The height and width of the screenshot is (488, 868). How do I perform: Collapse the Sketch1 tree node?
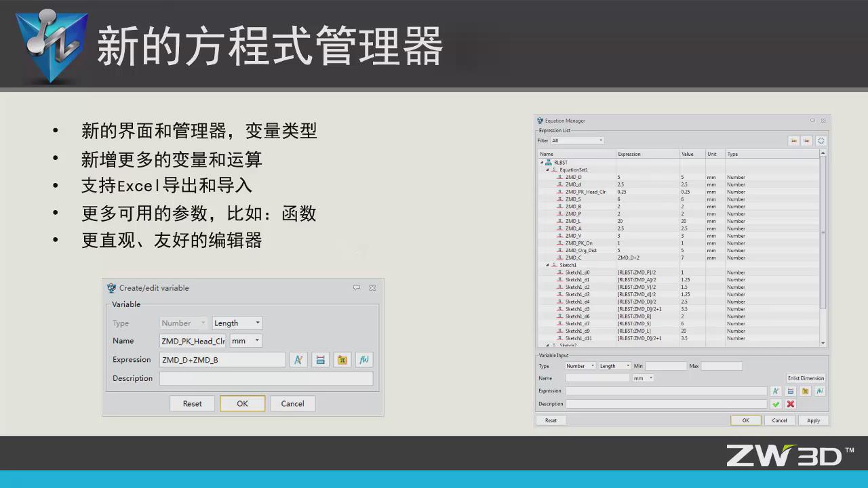click(547, 265)
